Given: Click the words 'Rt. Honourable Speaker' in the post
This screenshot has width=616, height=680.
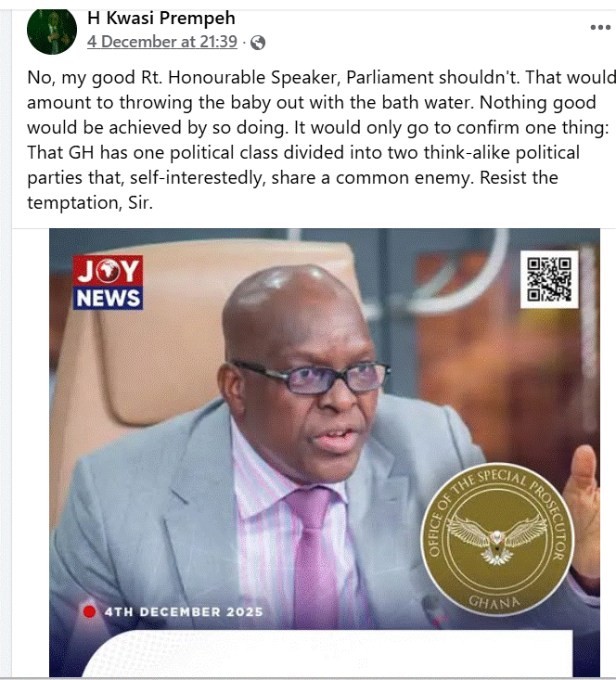Looking at the screenshot, I should click(238, 78).
